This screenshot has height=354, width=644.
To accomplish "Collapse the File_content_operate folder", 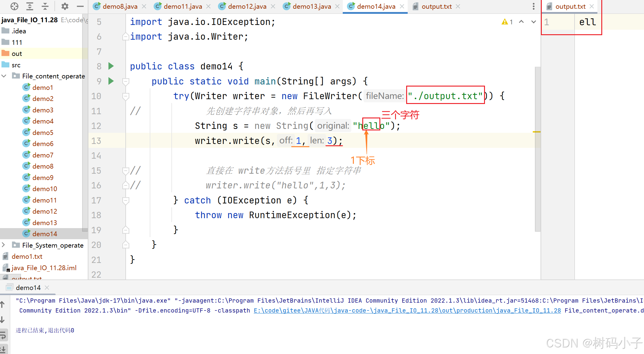I will pyautogui.click(x=4, y=76).
